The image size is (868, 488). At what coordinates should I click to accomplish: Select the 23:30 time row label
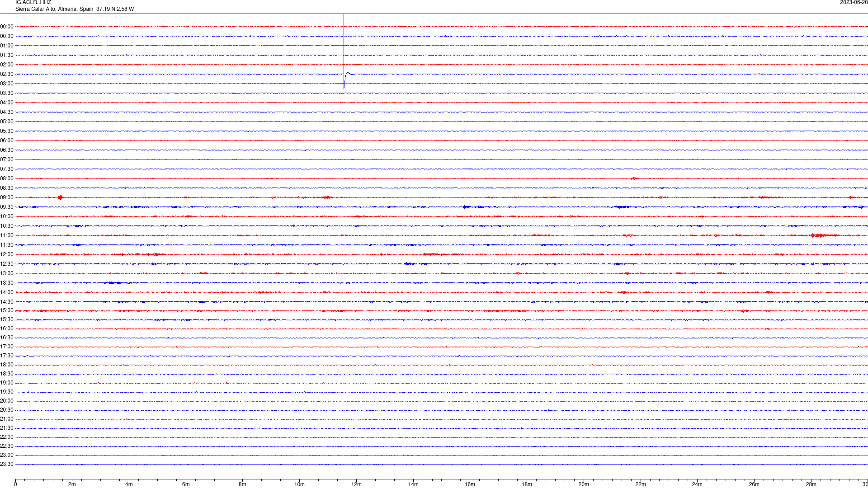[x=7, y=464]
